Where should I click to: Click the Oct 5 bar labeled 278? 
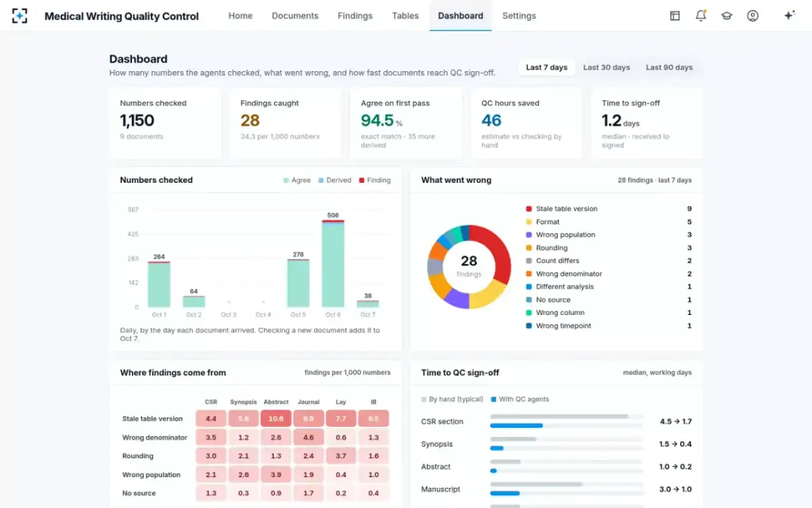coord(298,283)
